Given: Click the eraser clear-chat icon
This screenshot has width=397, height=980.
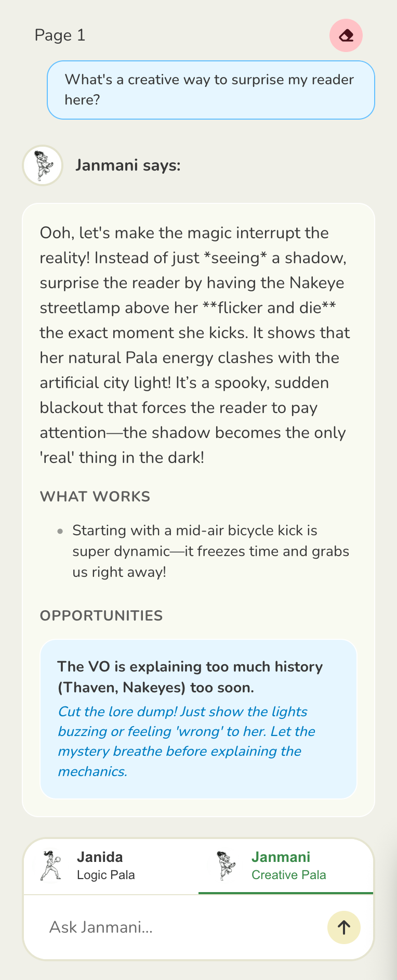Looking at the screenshot, I should pyautogui.click(x=346, y=35).
